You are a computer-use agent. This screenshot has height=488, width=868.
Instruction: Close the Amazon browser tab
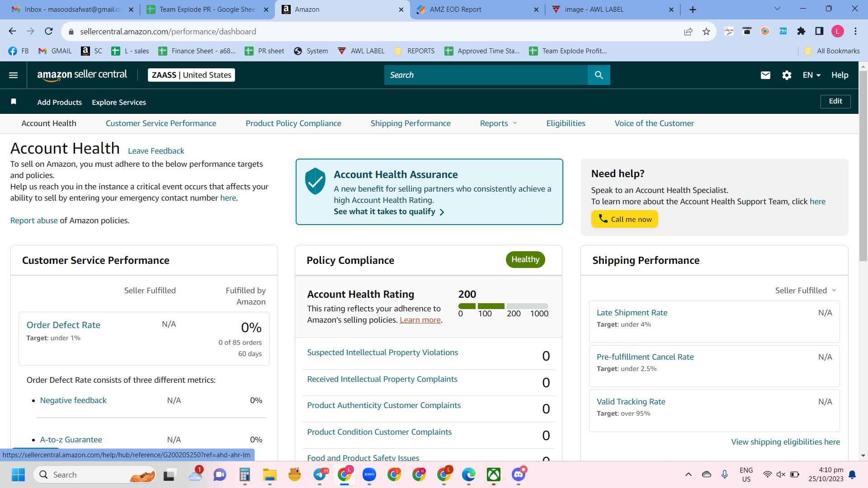coord(401,9)
